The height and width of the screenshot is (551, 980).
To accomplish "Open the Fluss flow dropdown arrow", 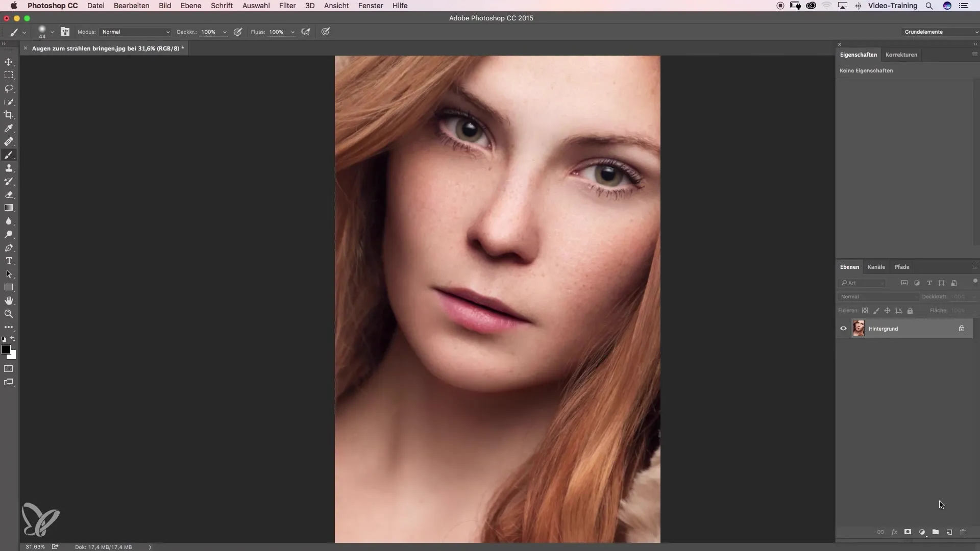I will coord(292,32).
